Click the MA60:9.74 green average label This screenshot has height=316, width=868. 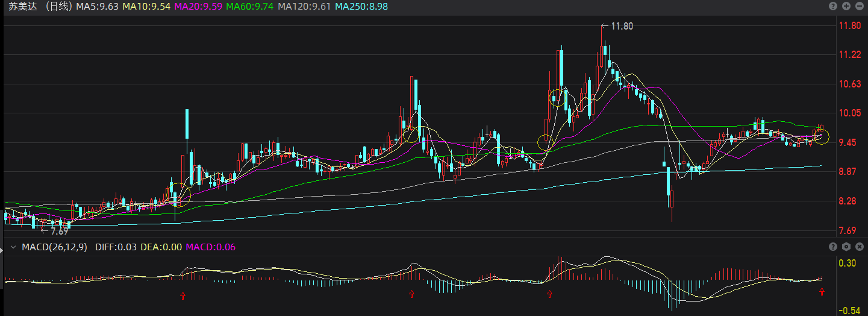pyautogui.click(x=248, y=7)
